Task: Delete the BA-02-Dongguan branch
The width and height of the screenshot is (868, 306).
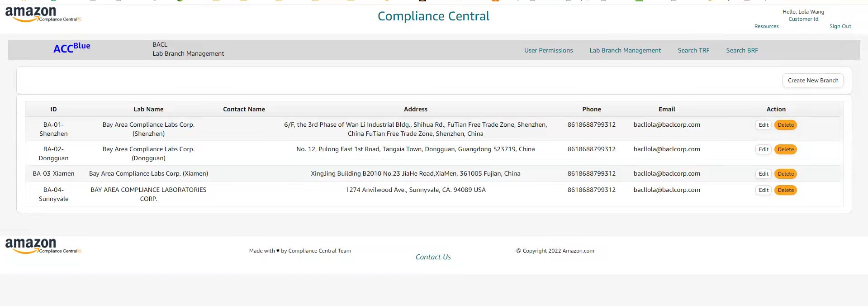Action: pos(786,149)
